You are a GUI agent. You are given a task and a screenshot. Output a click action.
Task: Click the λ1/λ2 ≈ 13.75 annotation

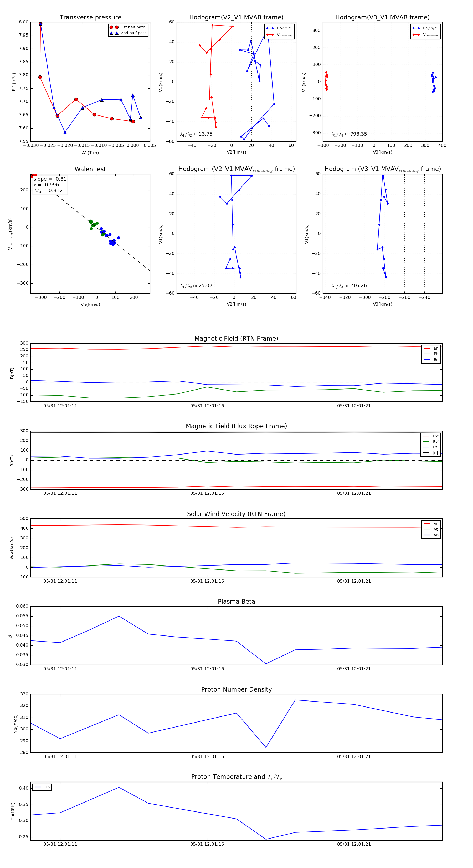point(196,134)
